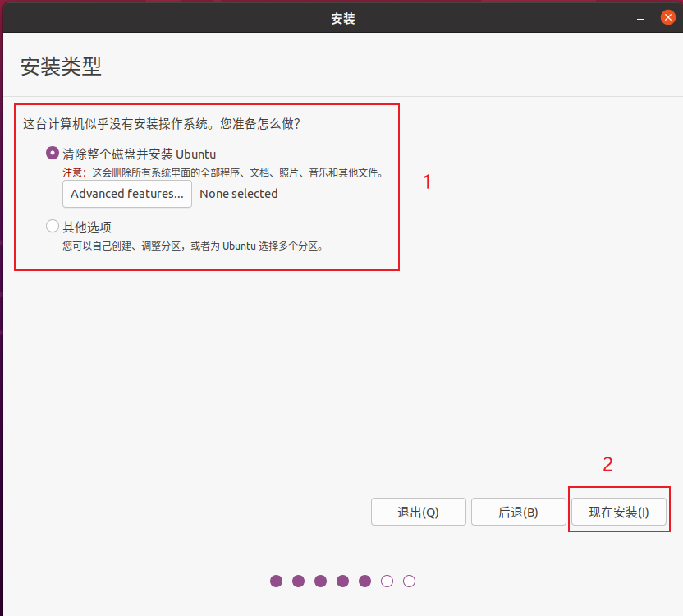Image resolution: width=683 pixels, height=616 pixels.
Task: Minimize the 安装 window
Action: 639,19
